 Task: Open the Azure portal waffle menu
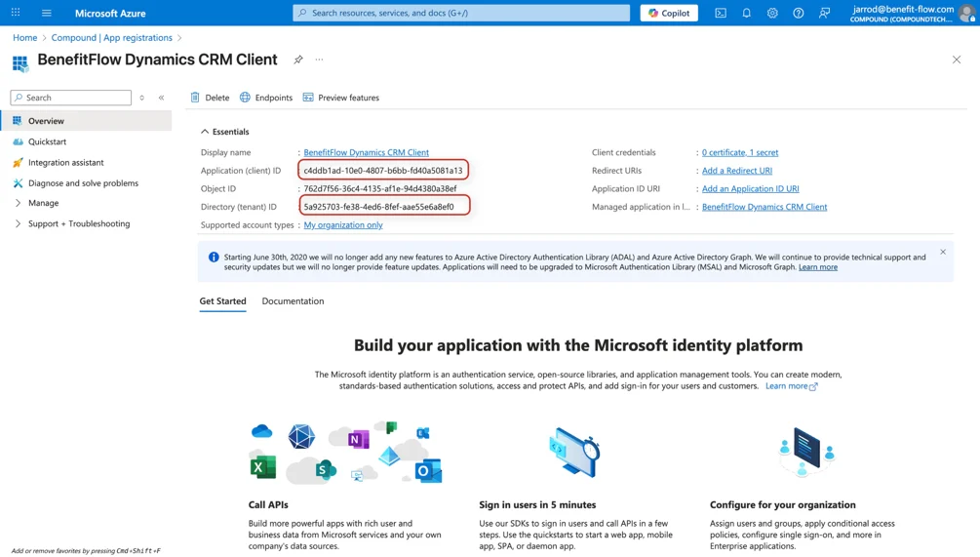pos(16,13)
